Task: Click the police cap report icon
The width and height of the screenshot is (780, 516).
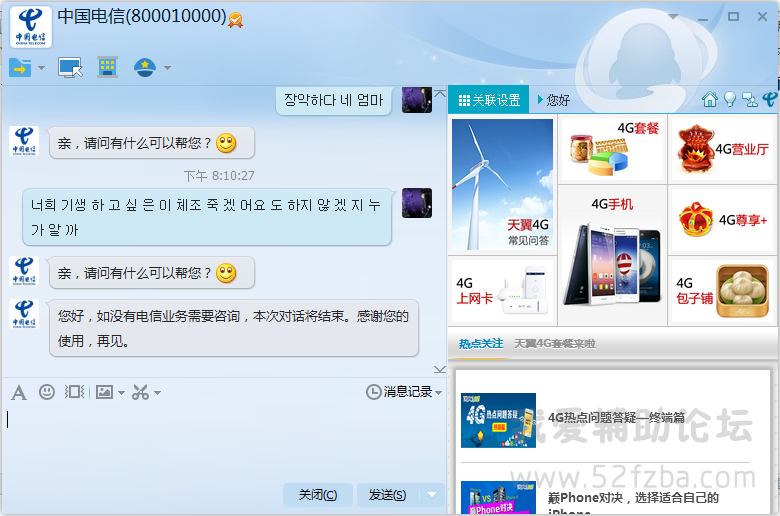Action: pyautogui.click(x=145, y=67)
